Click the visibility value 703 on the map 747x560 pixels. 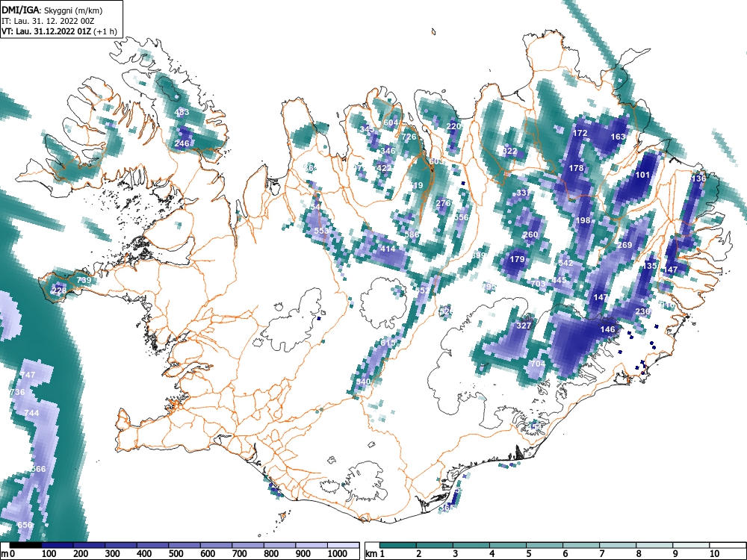click(x=538, y=283)
